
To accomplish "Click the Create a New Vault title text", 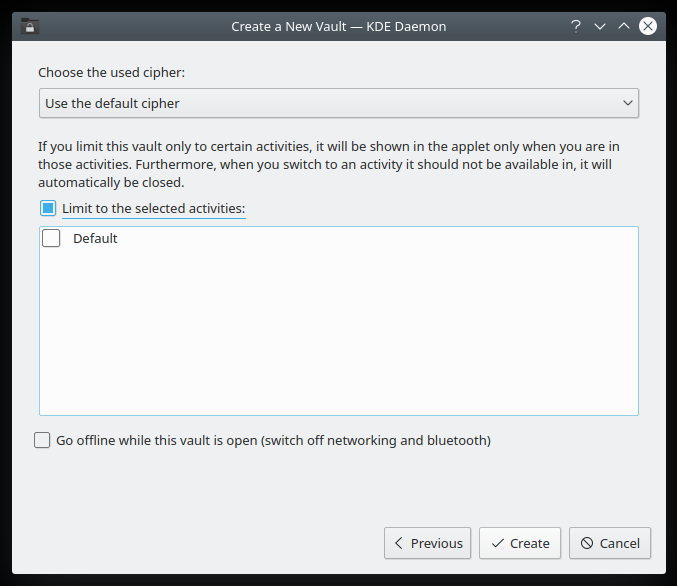I will [338, 26].
